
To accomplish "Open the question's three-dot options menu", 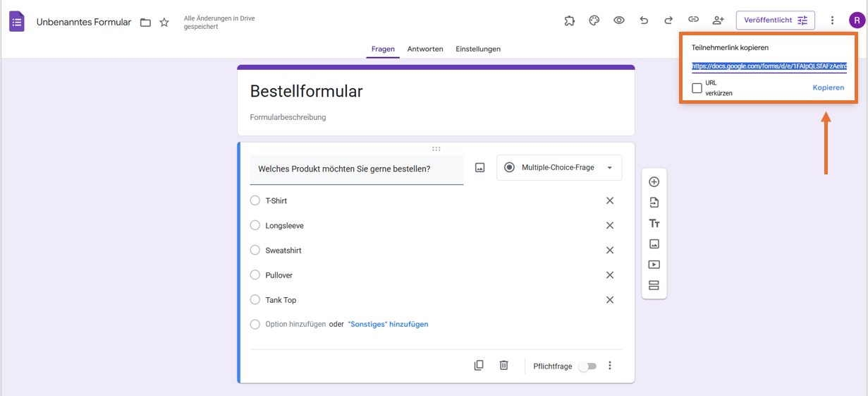I will (x=610, y=366).
